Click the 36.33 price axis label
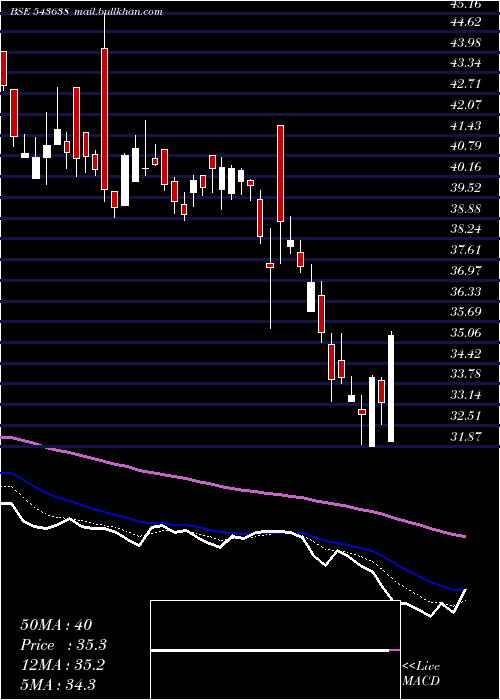Image resolution: width=500 pixels, height=700 pixels. pos(466,291)
